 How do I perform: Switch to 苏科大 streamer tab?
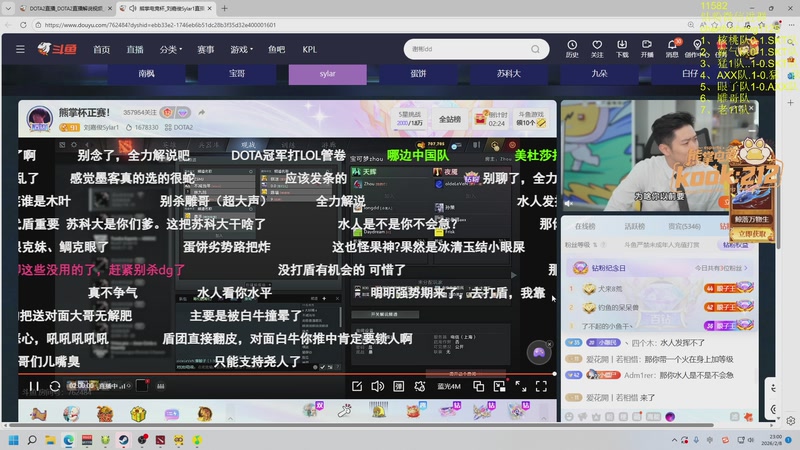click(509, 74)
